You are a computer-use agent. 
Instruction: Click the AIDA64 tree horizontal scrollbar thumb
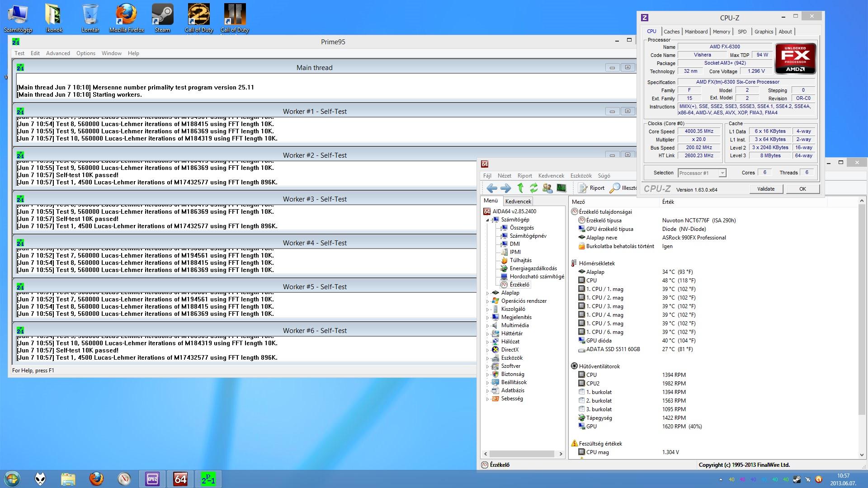click(x=522, y=454)
